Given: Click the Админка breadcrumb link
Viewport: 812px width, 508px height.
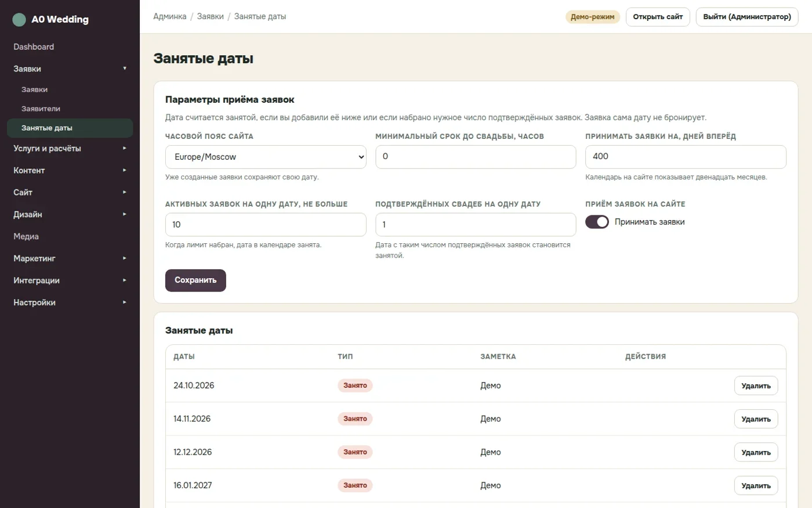Looking at the screenshot, I should (x=170, y=17).
